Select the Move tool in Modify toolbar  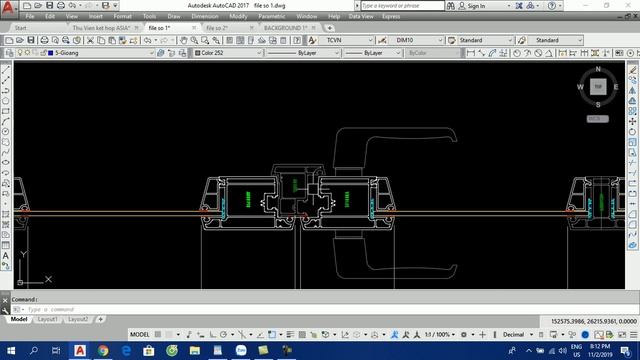point(633,122)
